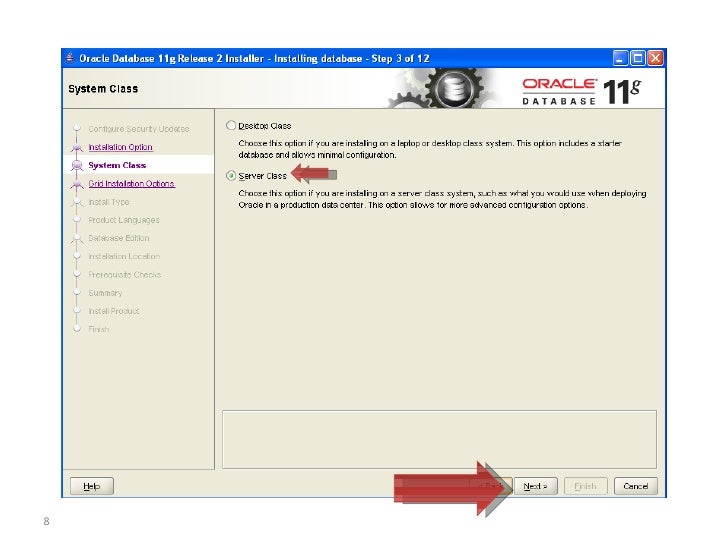The height and width of the screenshot is (546, 728).
Task: Select the Server Class radio button
Action: point(231,176)
